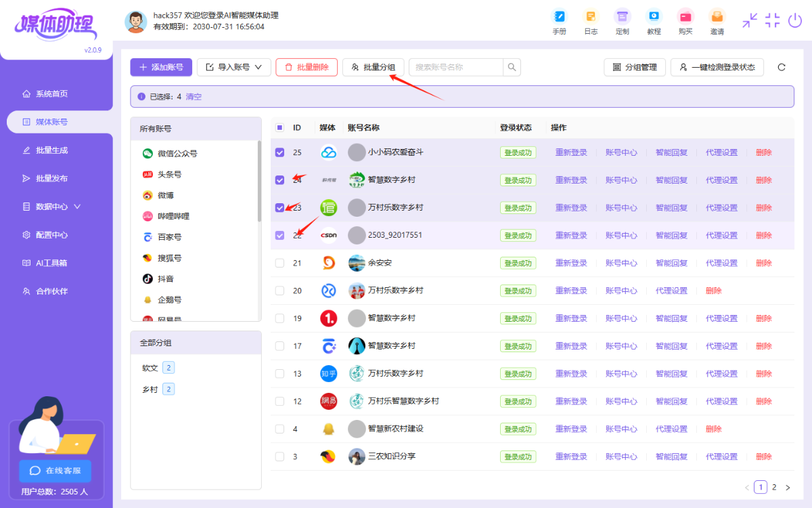Screen dimensions: 812x508
Task: Filter by 搜狐号 platform
Action: click(x=162, y=258)
